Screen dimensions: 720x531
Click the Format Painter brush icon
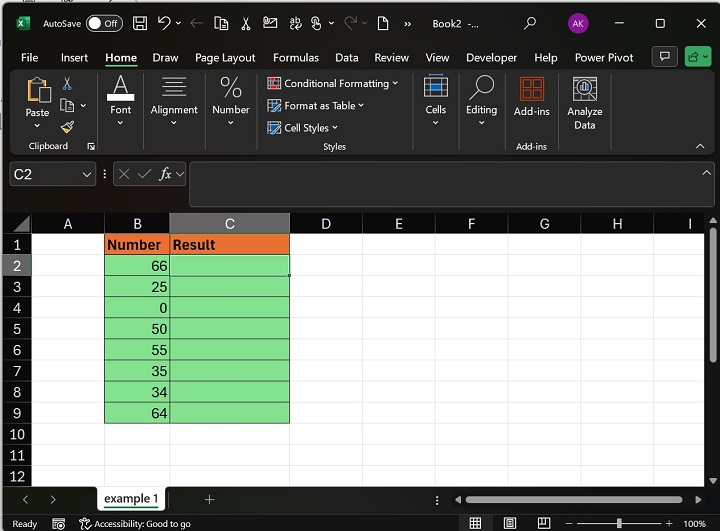(67, 127)
